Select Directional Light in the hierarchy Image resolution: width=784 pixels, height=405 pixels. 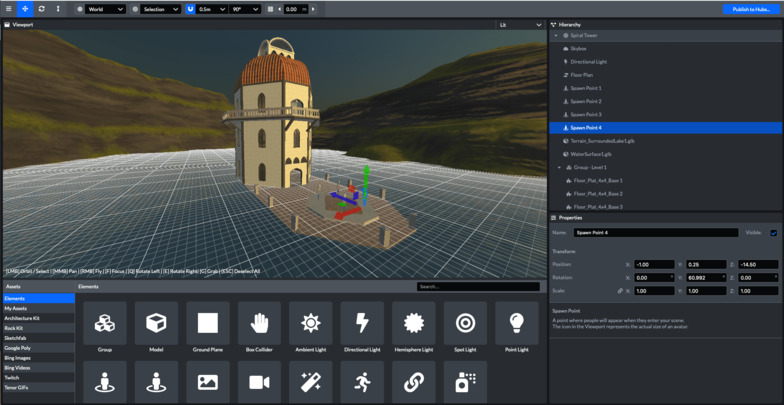pyautogui.click(x=666, y=62)
